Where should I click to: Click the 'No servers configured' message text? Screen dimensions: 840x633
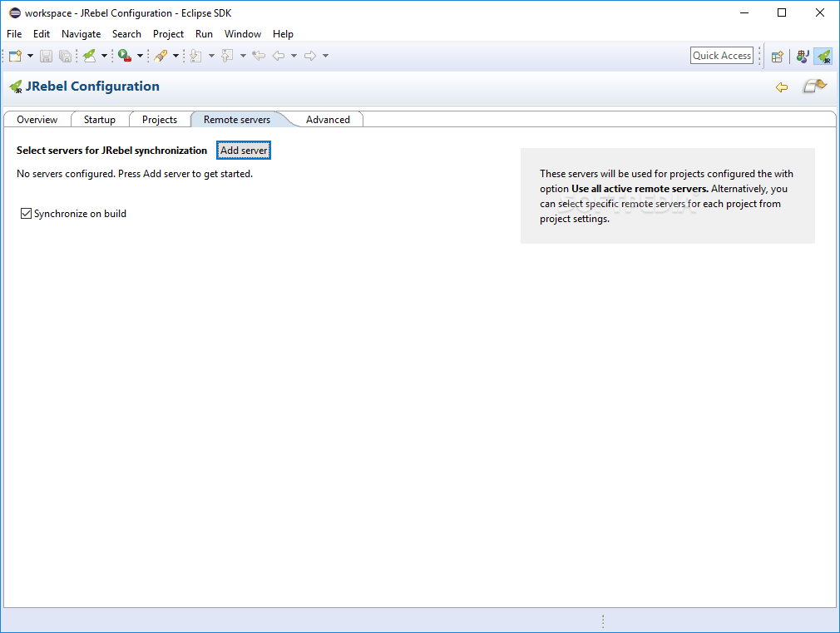tap(135, 174)
